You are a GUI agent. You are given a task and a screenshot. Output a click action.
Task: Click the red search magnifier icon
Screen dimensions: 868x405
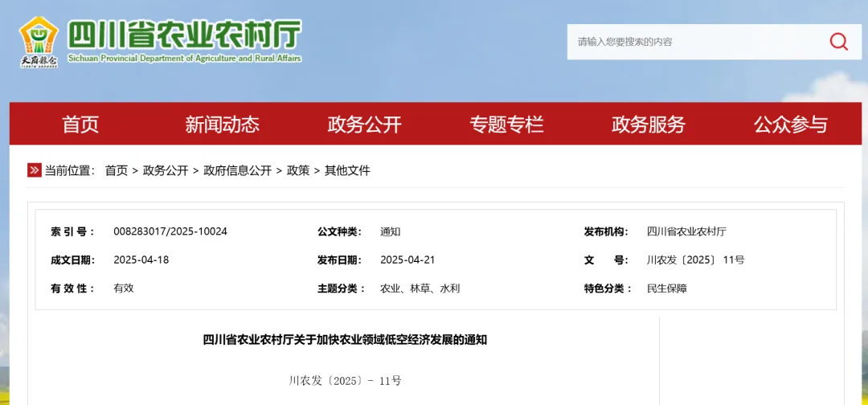tap(838, 42)
